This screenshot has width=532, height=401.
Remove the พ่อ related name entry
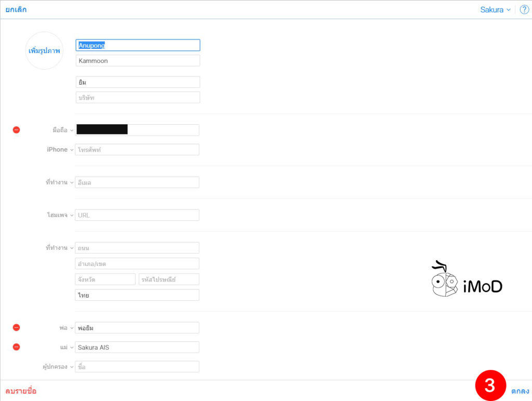pyautogui.click(x=16, y=328)
